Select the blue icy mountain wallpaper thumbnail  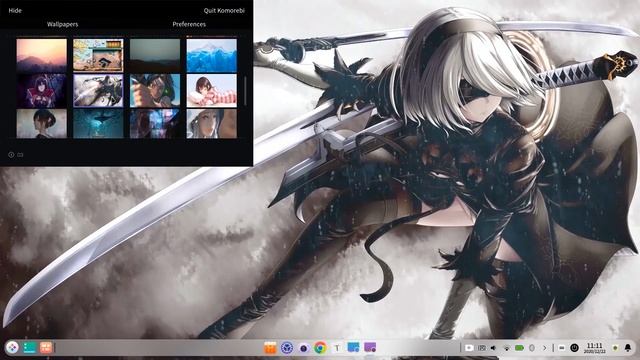(211, 56)
